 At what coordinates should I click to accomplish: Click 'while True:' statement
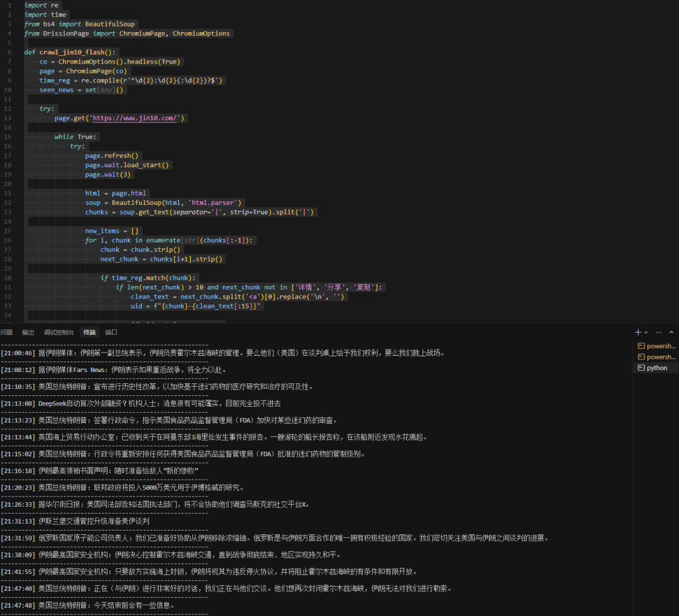pyautogui.click(x=75, y=137)
